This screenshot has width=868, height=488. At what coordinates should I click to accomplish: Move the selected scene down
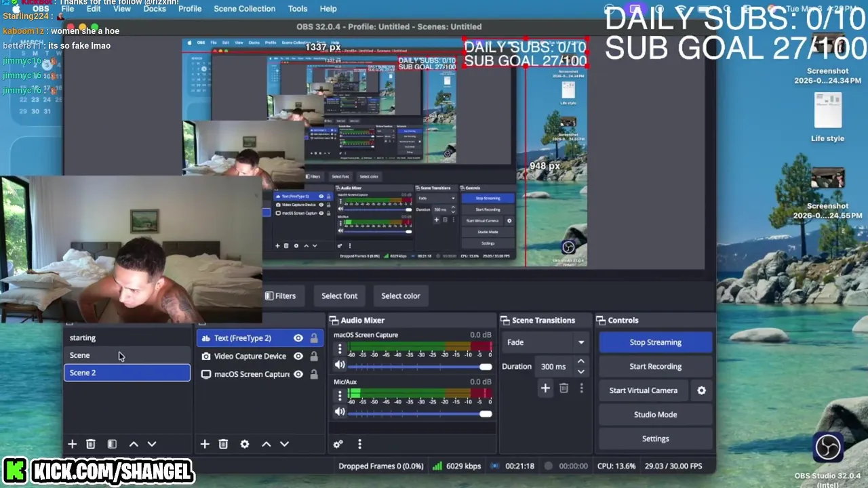tap(152, 444)
